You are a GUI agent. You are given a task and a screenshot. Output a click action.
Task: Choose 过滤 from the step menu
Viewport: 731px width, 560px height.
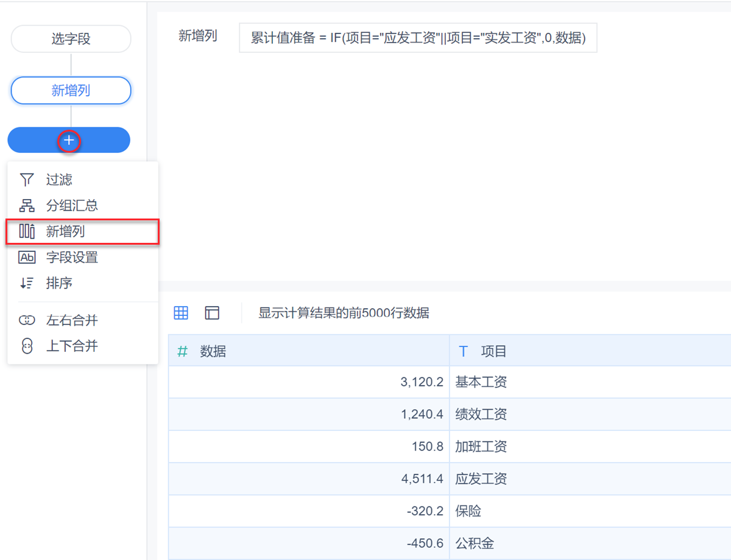(x=83, y=180)
